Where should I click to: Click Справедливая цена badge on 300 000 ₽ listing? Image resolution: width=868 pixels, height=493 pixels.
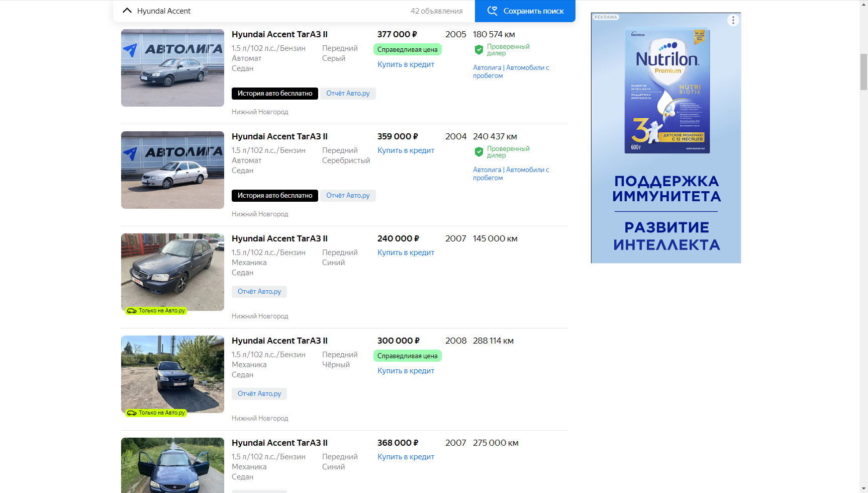[408, 356]
